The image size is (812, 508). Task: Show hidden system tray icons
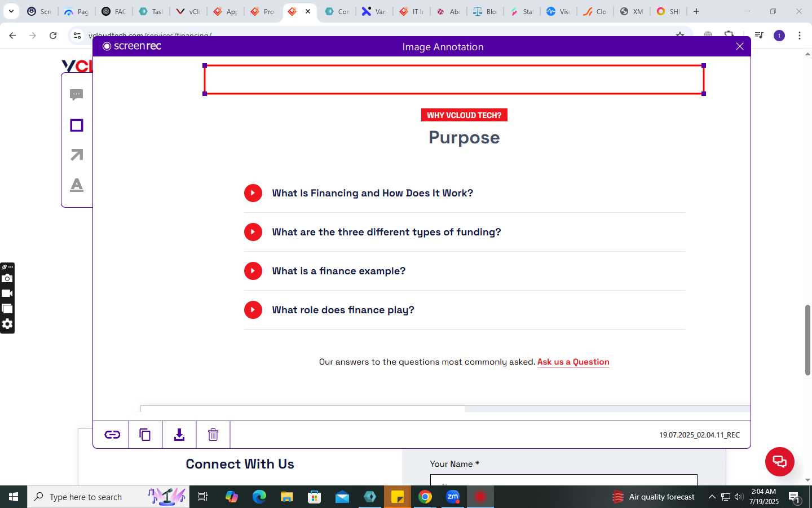click(x=712, y=497)
